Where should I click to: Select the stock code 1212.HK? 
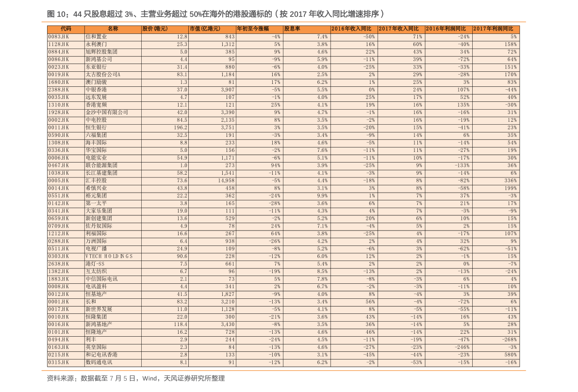pos(59,233)
